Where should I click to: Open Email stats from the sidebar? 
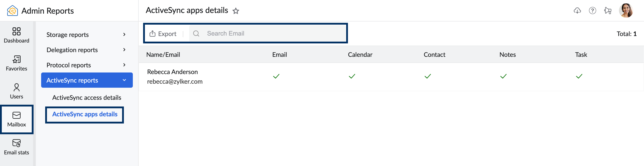(17, 147)
